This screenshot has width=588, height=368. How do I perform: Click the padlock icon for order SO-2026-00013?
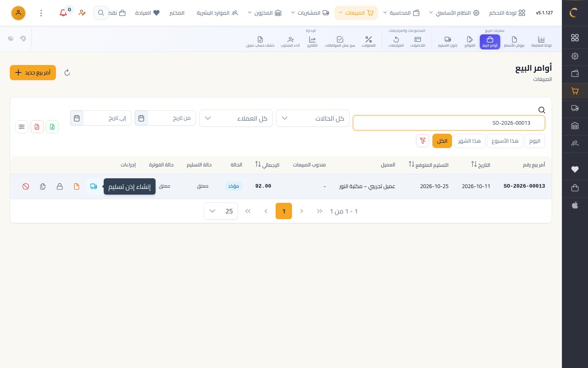pyautogui.click(x=60, y=186)
